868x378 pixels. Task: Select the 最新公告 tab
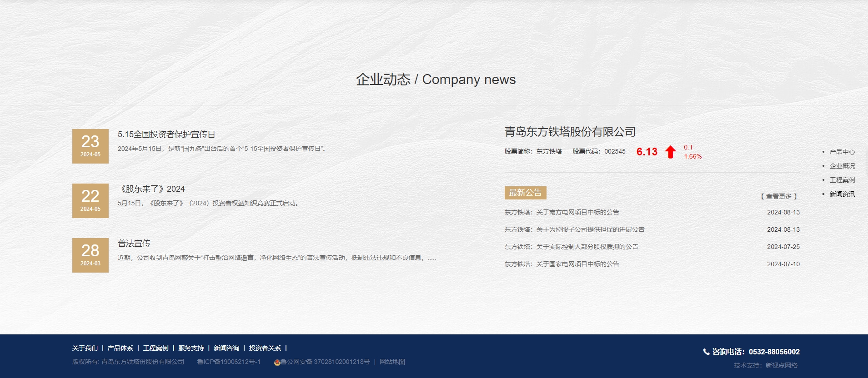[525, 193]
